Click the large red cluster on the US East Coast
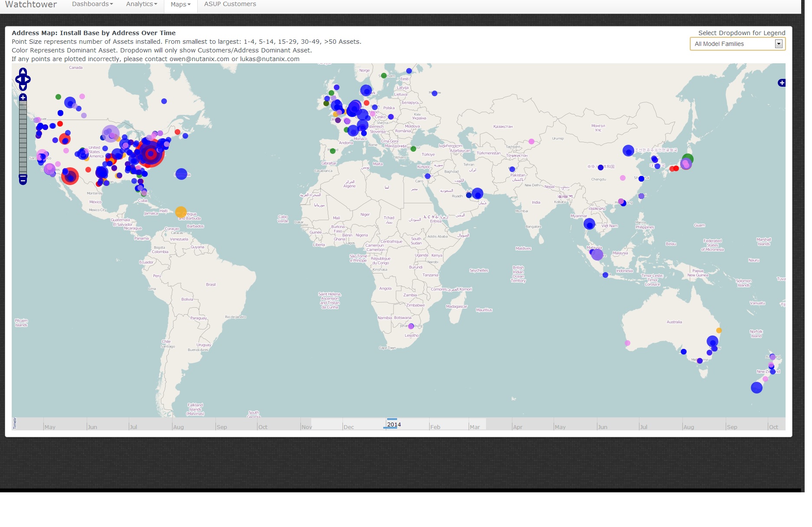The width and height of the screenshot is (812, 527). click(x=150, y=153)
